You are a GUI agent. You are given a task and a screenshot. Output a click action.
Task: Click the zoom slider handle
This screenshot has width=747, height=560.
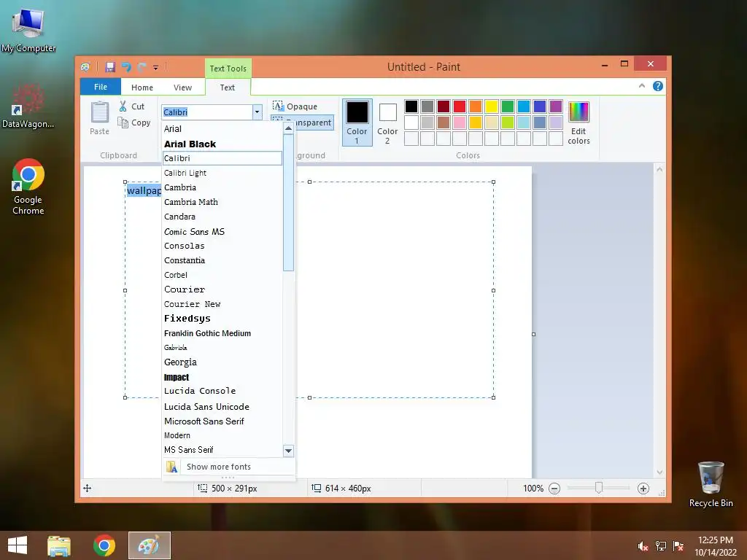tap(599, 488)
